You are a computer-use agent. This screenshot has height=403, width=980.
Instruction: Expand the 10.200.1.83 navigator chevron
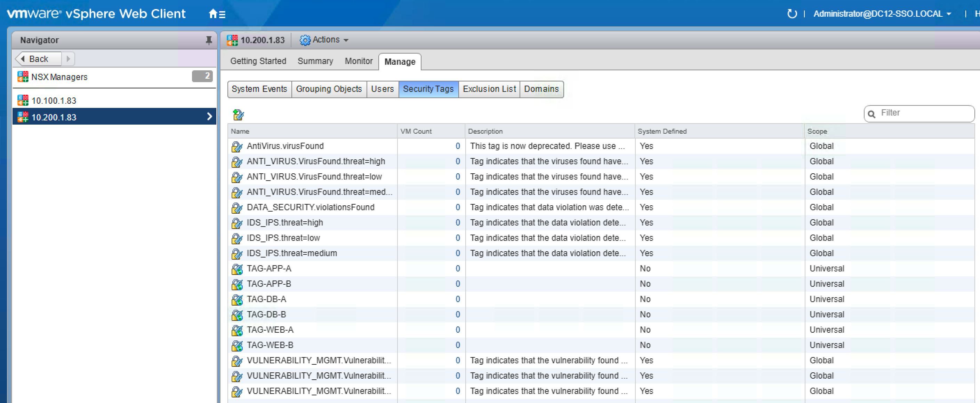point(209,117)
